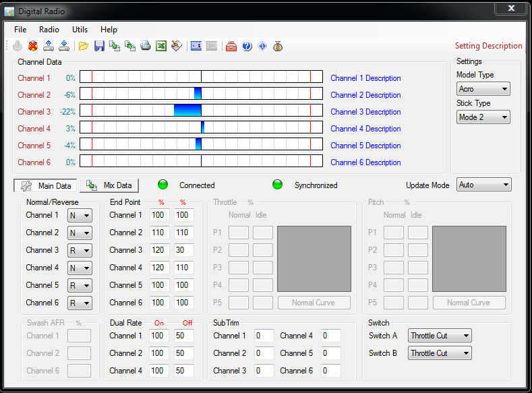Click the Channel 3 level bar at -22%
The width and height of the screenshot is (532, 393).
201,111
